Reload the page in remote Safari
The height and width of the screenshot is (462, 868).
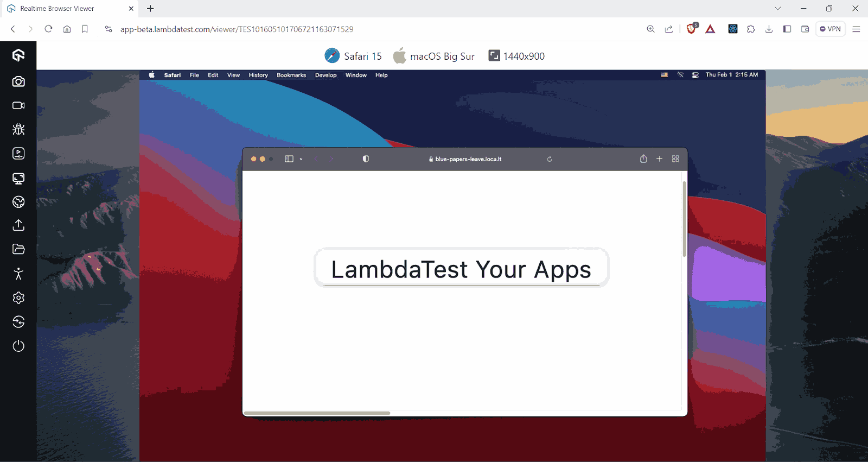pyautogui.click(x=550, y=159)
